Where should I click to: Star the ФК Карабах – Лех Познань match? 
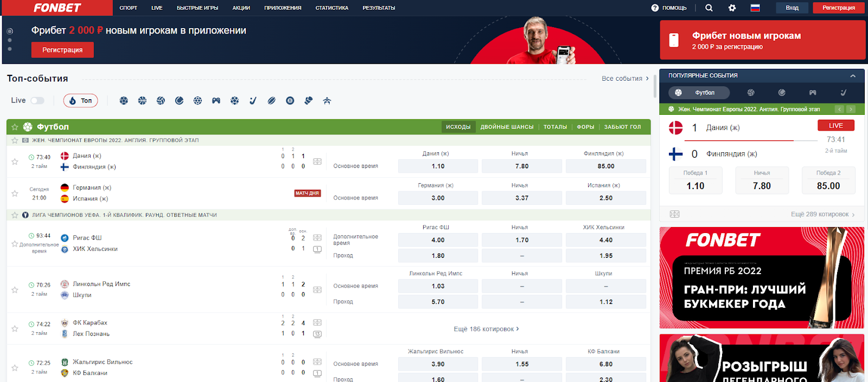tap(15, 328)
